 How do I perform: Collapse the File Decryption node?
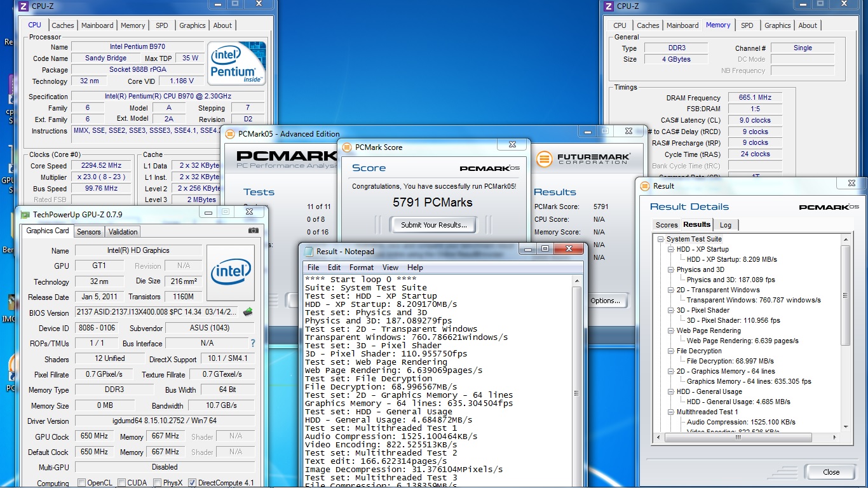click(x=671, y=351)
